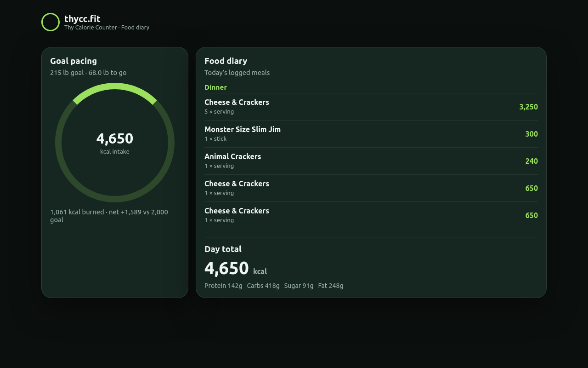Click the 240 calorie value for Animal Crackers
The width and height of the screenshot is (588, 368).
click(x=531, y=161)
